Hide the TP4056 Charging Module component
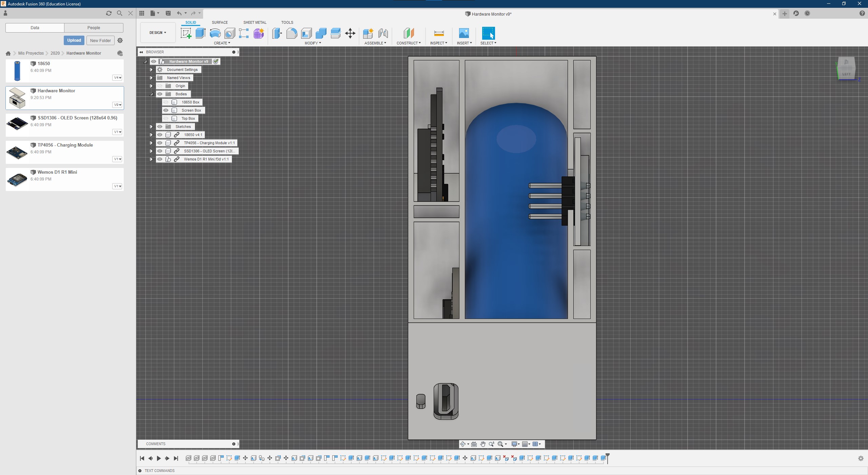 (x=160, y=143)
